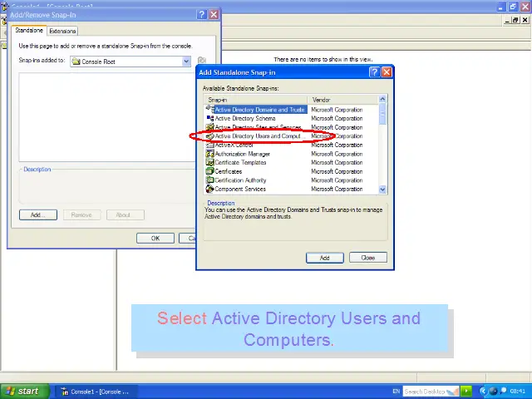Click OK in the Add/Remove Snap-in dialog
This screenshot has width=532, height=399.
click(155, 238)
